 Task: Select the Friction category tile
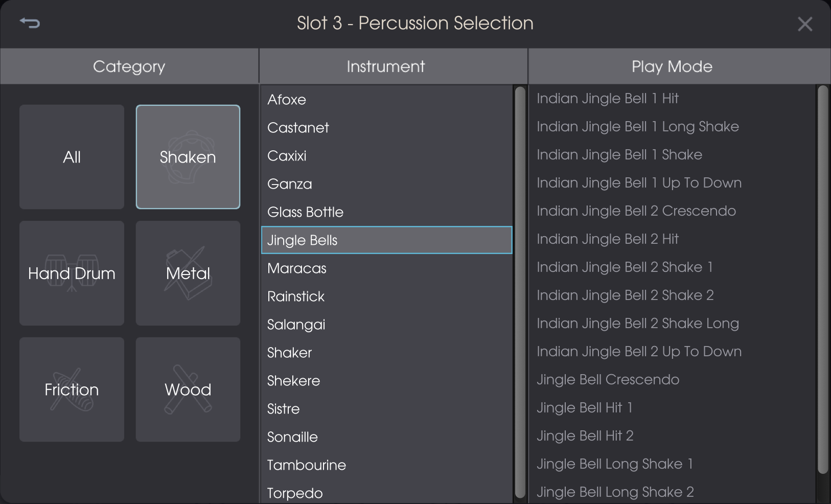(x=72, y=390)
